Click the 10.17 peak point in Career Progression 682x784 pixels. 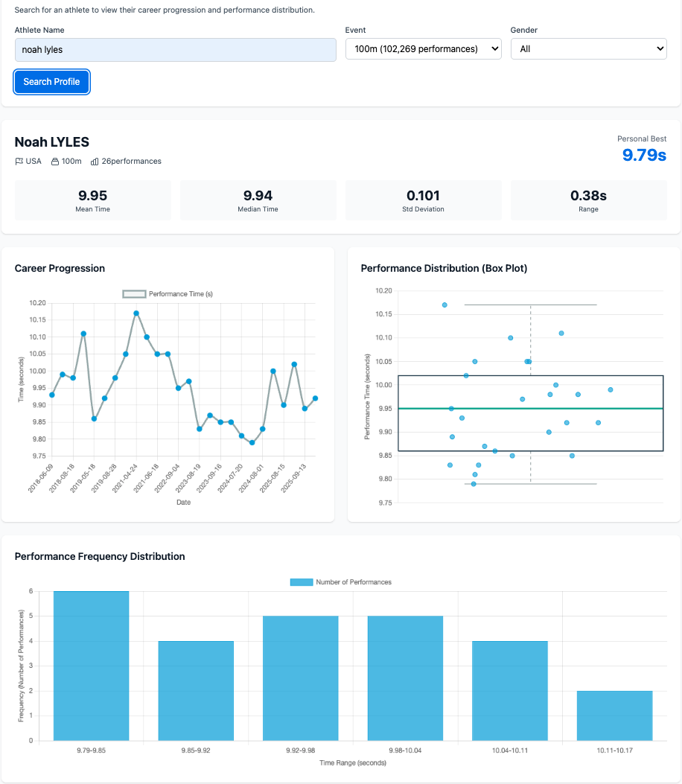pyautogui.click(x=136, y=313)
